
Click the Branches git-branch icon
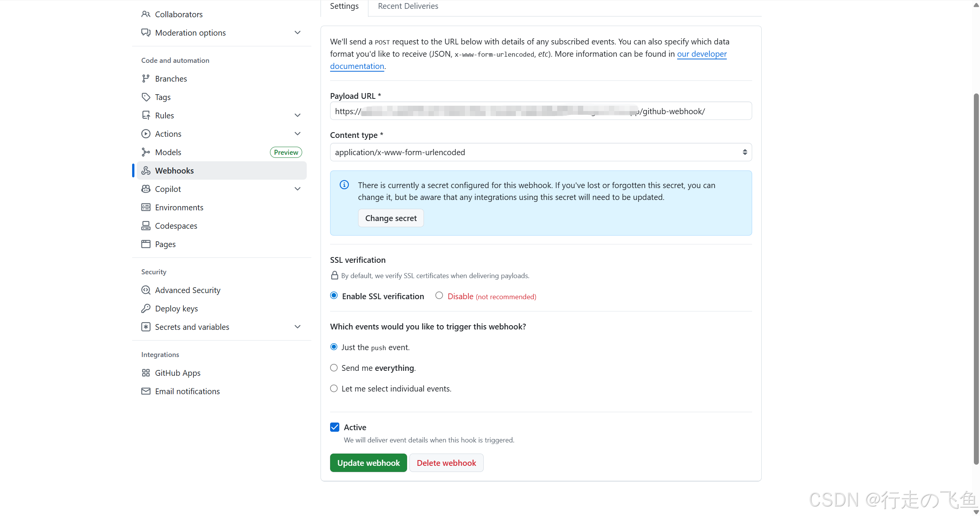point(146,79)
